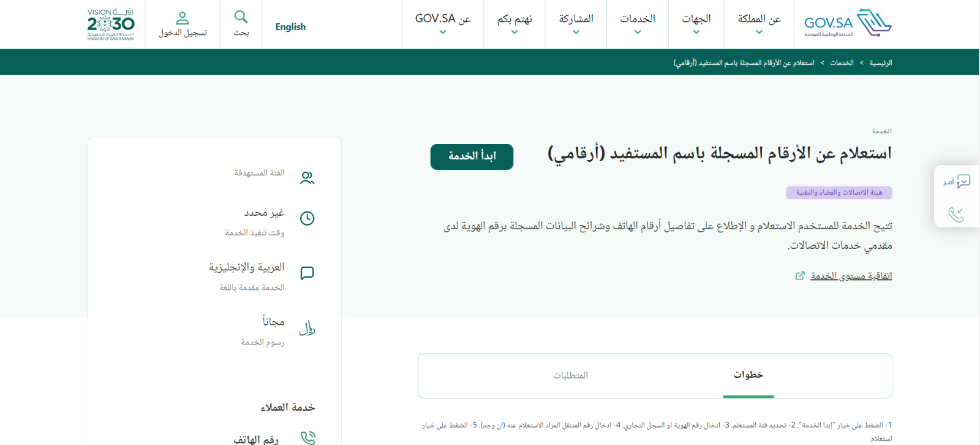Expand the عن المملكة dropdown menu
The height and width of the screenshot is (445, 980).
pos(759,25)
